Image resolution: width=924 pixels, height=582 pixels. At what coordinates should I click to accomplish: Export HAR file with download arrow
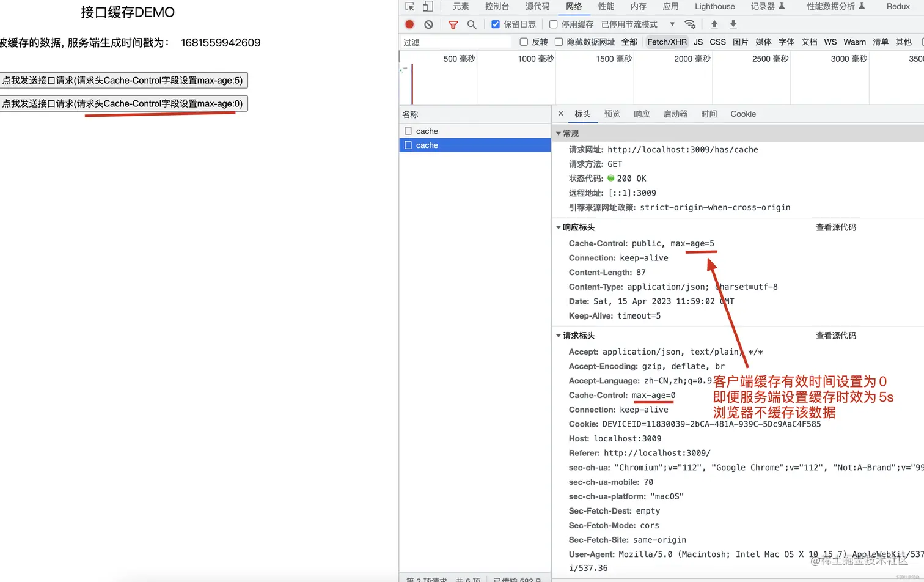pos(733,24)
